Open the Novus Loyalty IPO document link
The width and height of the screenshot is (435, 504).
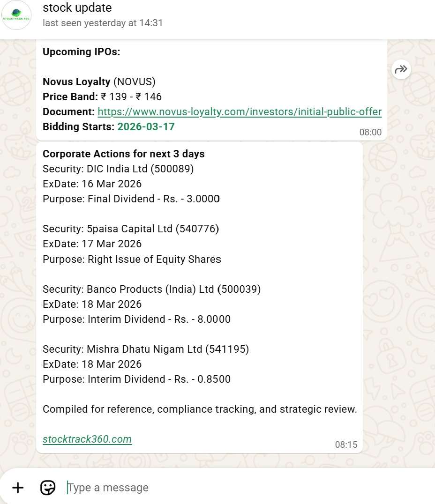(x=240, y=112)
